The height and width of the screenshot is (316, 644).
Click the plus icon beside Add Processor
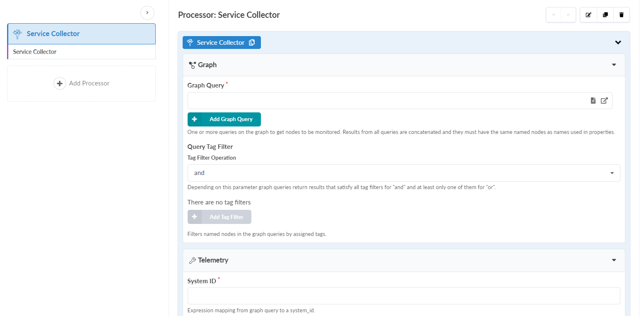point(60,83)
